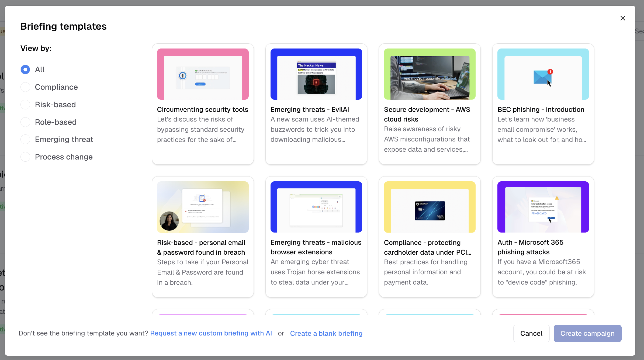Click 'Secure development - AWS cloud risks' title

pos(427,114)
